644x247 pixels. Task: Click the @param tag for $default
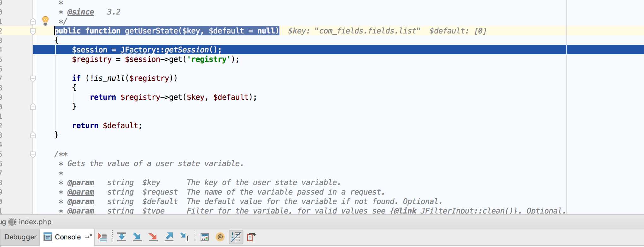pyautogui.click(x=80, y=202)
